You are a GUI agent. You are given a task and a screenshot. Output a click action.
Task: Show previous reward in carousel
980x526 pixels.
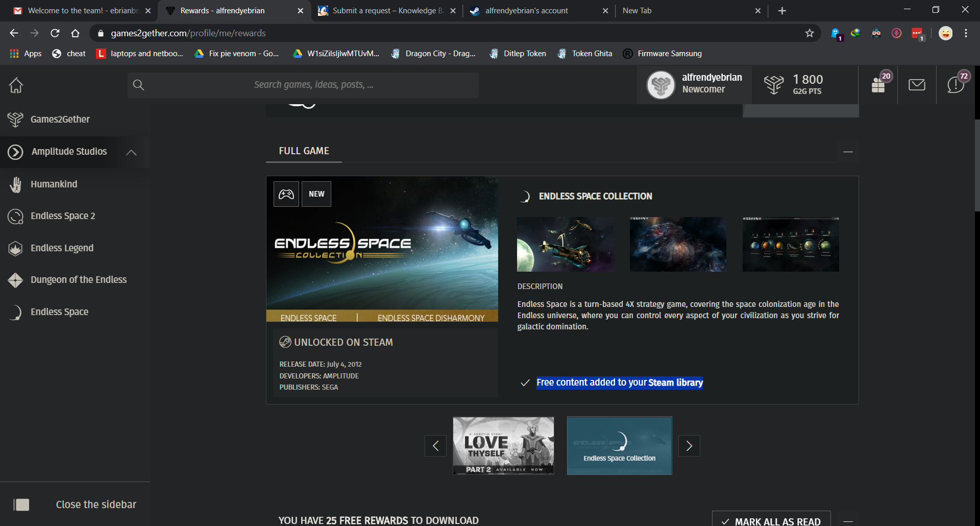point(435,446)
